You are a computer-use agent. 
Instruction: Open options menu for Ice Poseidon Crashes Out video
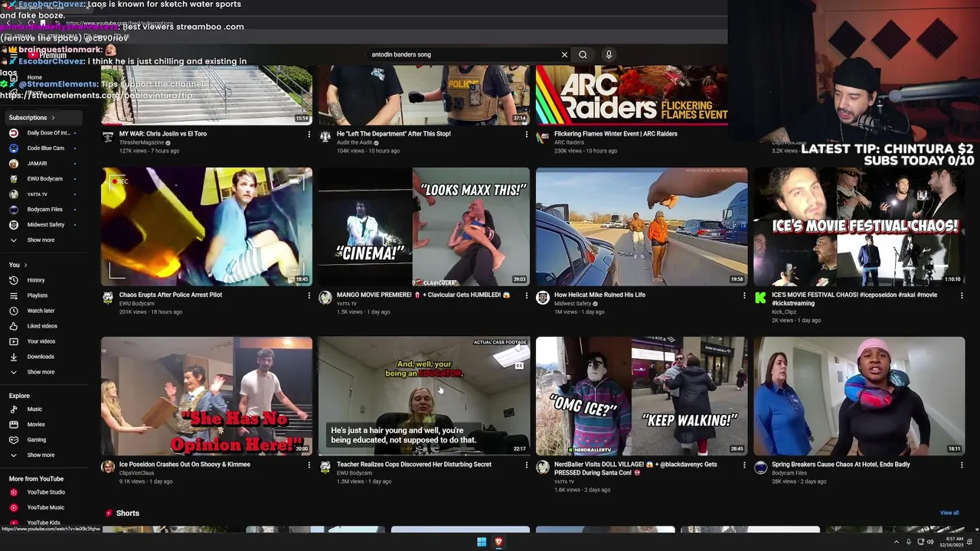coord(309,465)
